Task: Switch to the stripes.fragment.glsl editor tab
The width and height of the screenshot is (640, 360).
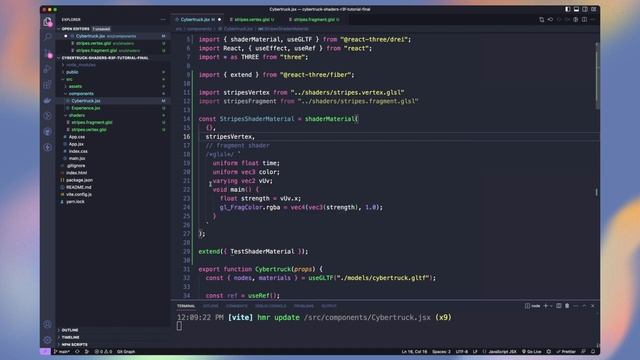Action: (x=314, y=19)
